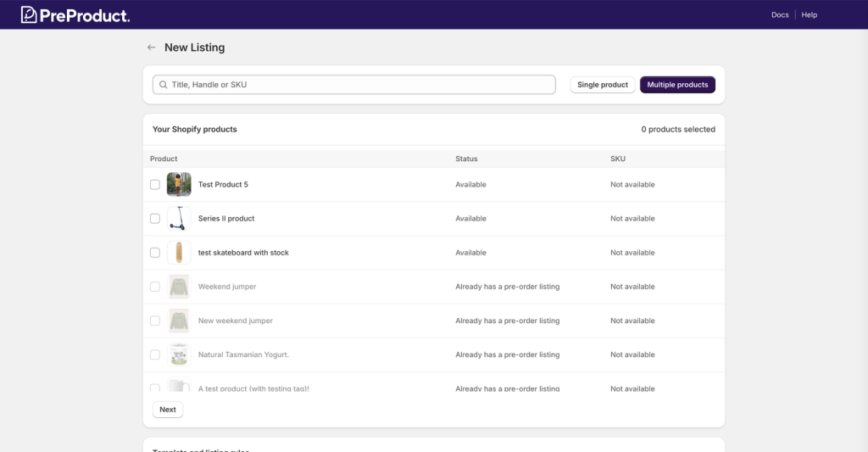The height and width of the screenshot is (452, 868).
Task: Click Available status of test skateboard
Action: tap(470, 253)
